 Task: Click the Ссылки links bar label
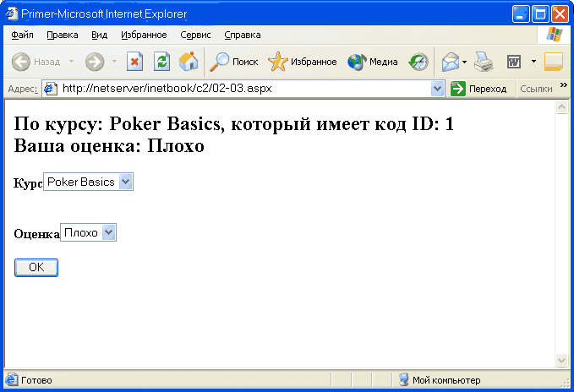(536, 89)
